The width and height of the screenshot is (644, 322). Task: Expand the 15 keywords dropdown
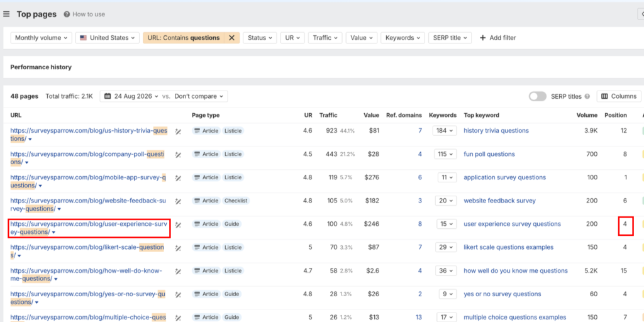446,225
